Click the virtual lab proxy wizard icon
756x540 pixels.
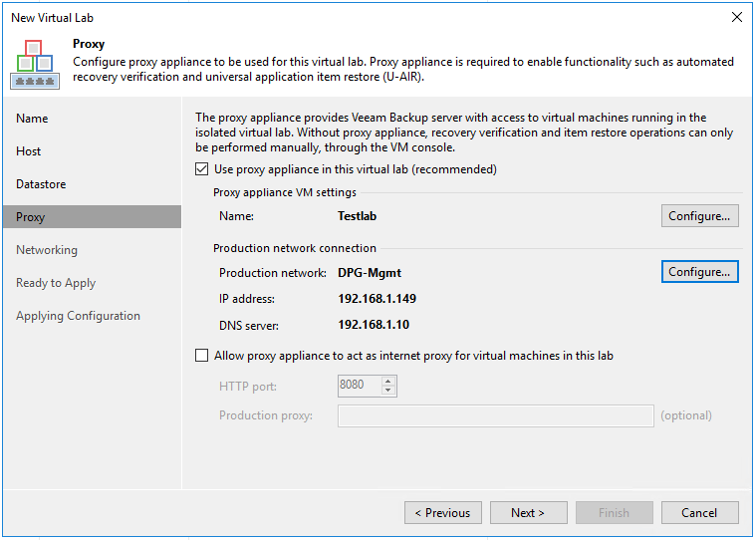[35, 63]
